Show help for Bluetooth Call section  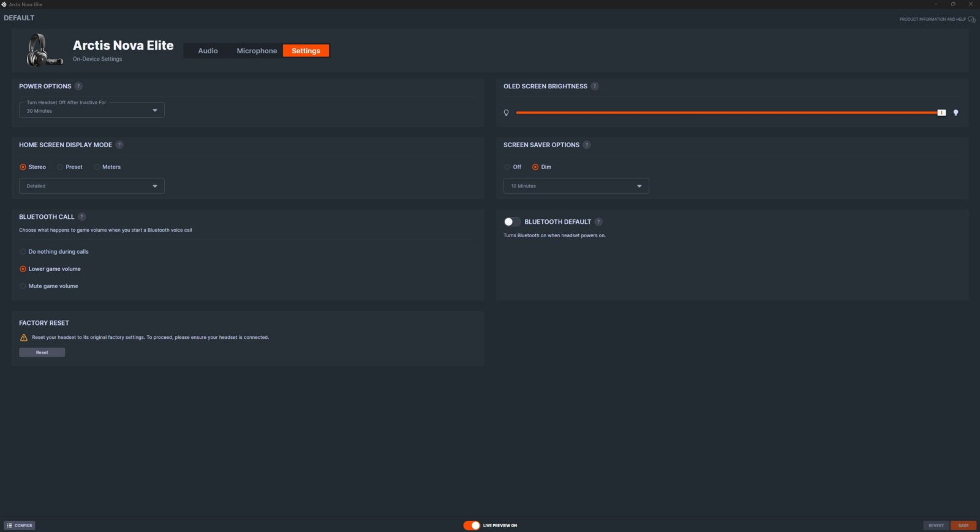tap(82, 217)
